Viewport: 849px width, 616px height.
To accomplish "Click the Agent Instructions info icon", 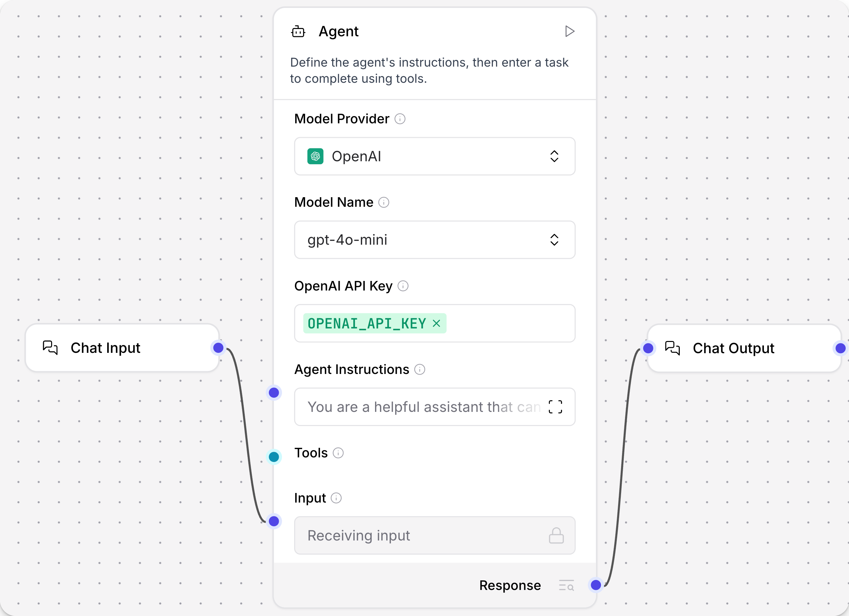I will point(420,369).
